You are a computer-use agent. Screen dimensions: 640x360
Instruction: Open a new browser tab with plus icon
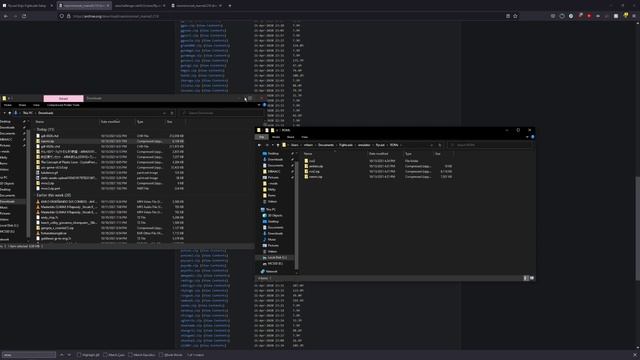pyautogui.click(x=230, y=6)
